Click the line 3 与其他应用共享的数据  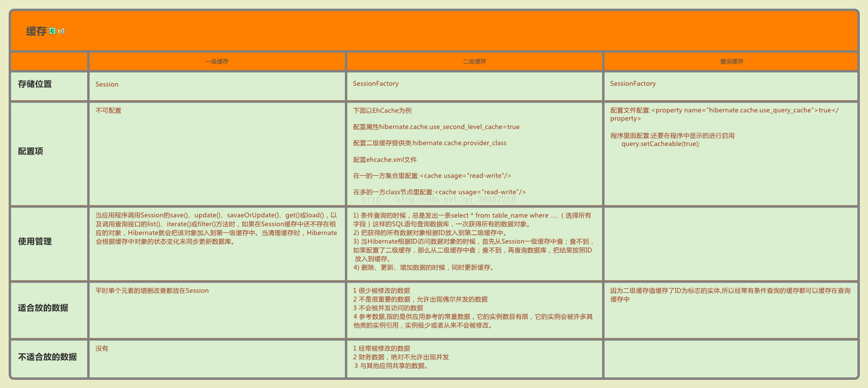click(x=391, y=365)
